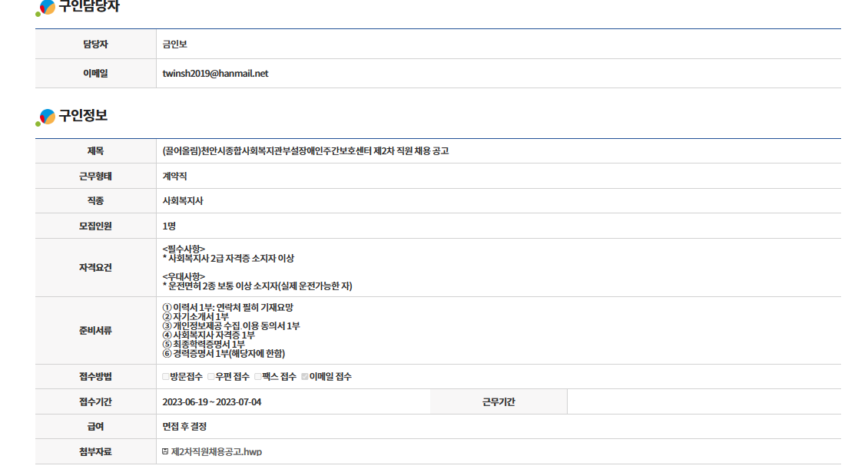Click the 계약직 employment type value
This screenshot has height=469, width=868.
(x=174, y=176)
